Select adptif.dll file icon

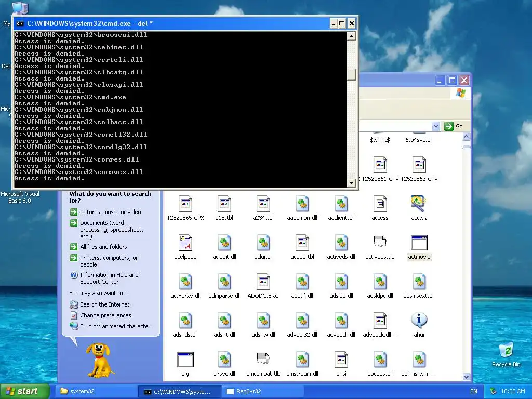click(302, 282)
